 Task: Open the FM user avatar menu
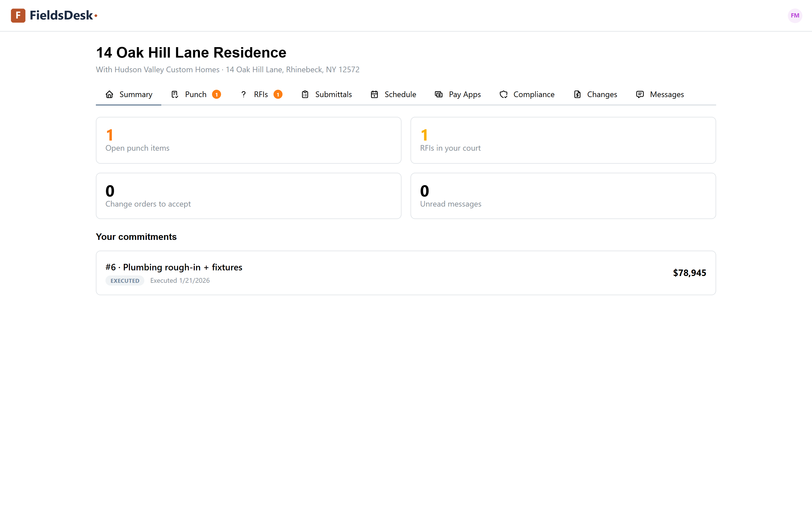(x=795, y=16)
